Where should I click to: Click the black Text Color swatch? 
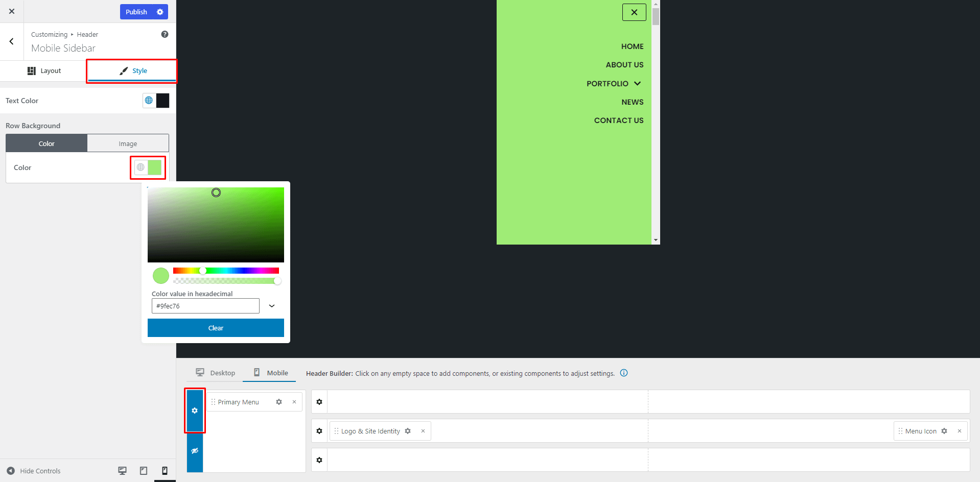162,101
